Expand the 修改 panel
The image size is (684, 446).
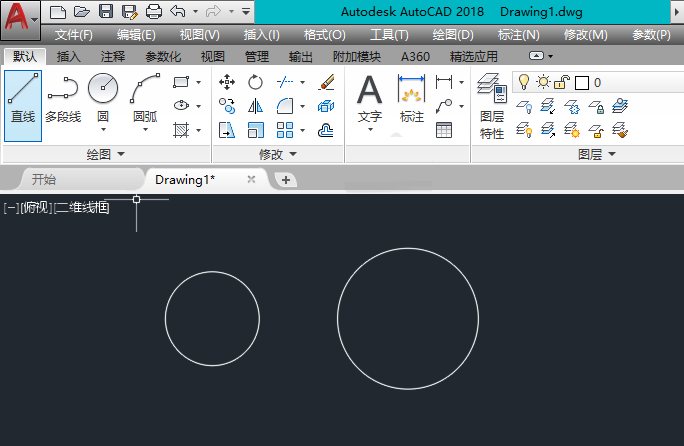(x=278, y=154)
